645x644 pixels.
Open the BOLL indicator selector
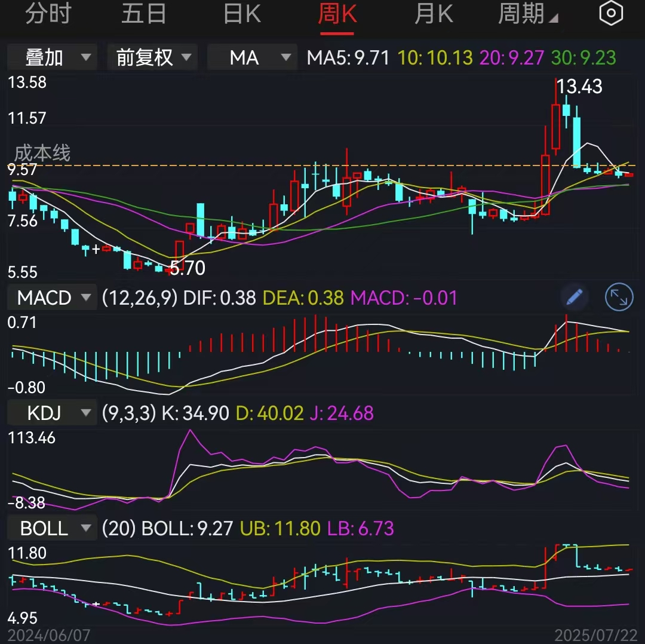tap(52, 528)
